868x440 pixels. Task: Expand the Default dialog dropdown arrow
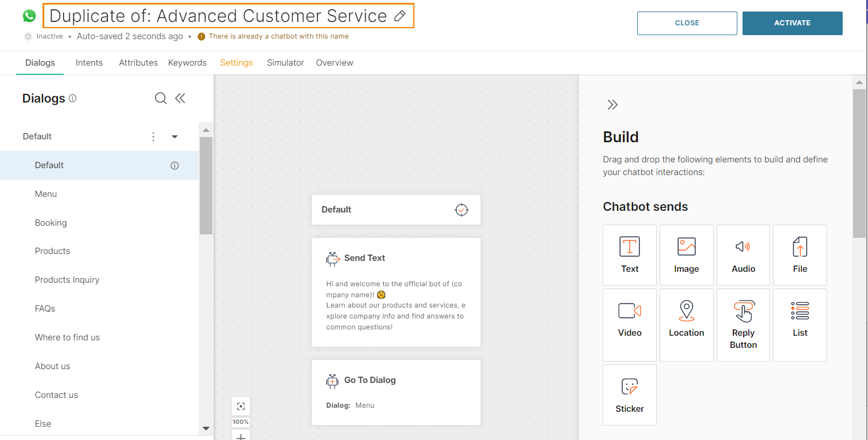coord(174,136)
